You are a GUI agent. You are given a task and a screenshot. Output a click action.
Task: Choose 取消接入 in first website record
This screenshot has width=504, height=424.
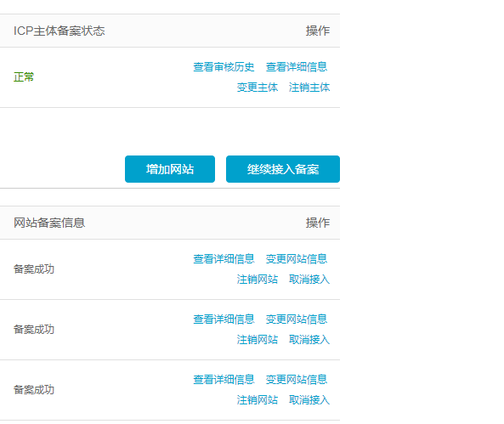tap(309, 280)
